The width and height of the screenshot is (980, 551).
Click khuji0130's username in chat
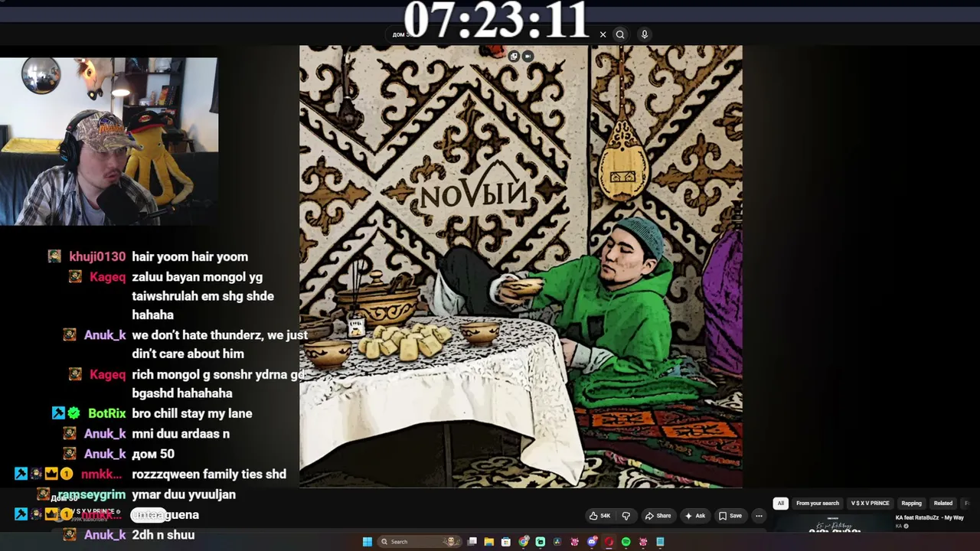[97, 257]
